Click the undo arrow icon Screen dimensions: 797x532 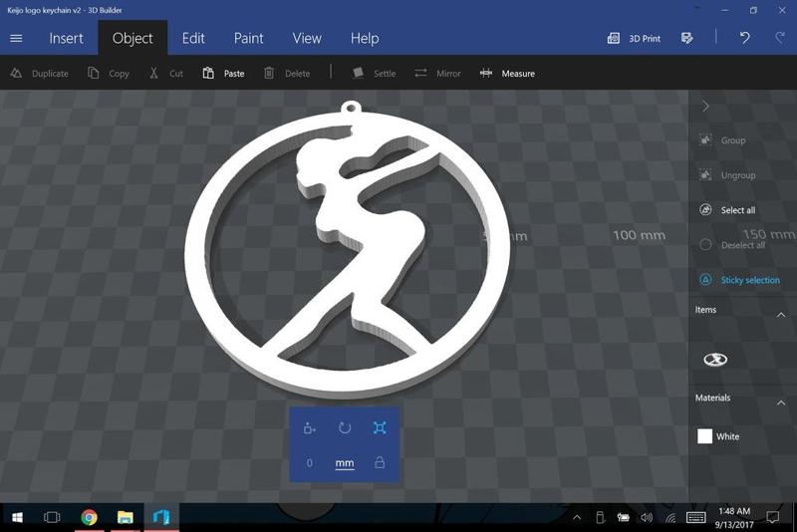click(744, 38)
